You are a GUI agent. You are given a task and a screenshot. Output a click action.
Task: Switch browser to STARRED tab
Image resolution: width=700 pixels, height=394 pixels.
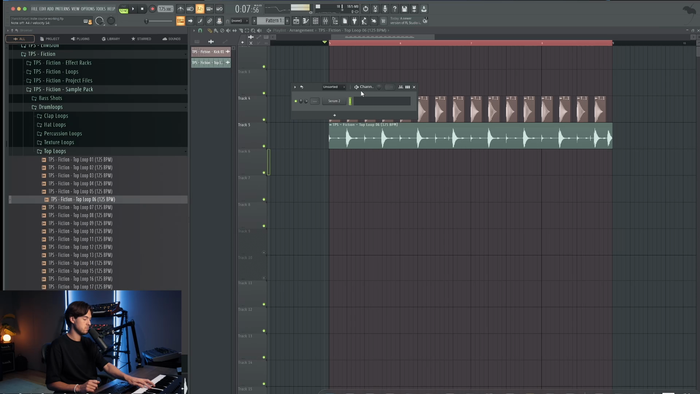point(141,39)
